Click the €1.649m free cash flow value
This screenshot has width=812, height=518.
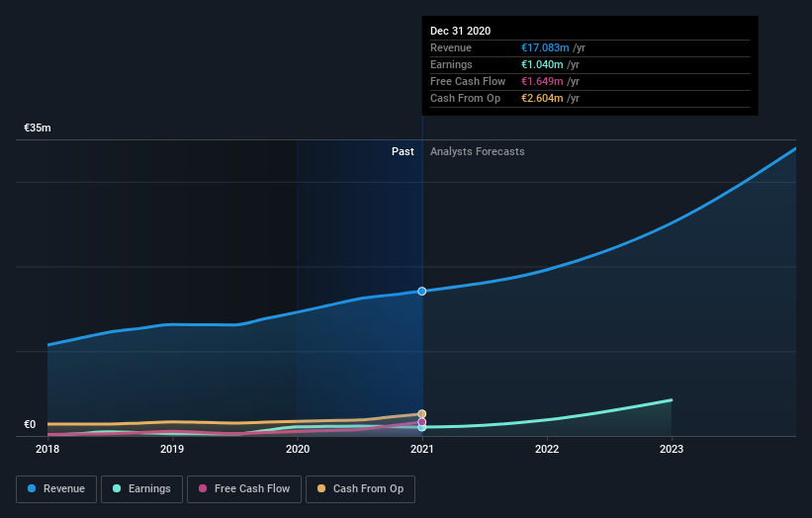coord(542,81)
